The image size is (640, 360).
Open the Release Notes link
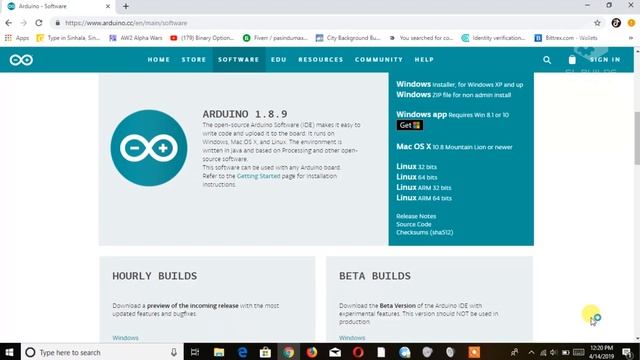[416, 216]
